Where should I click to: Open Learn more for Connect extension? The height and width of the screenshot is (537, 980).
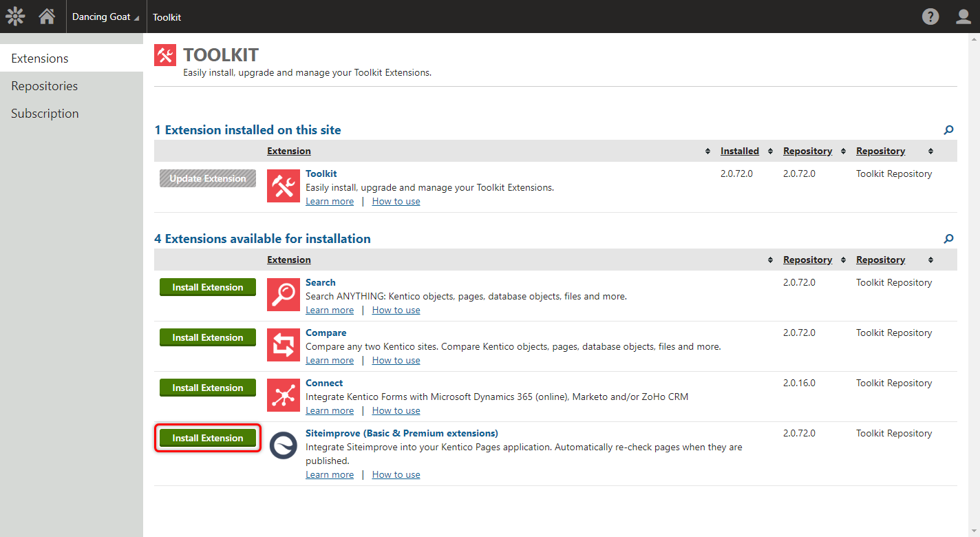point(330,410)
